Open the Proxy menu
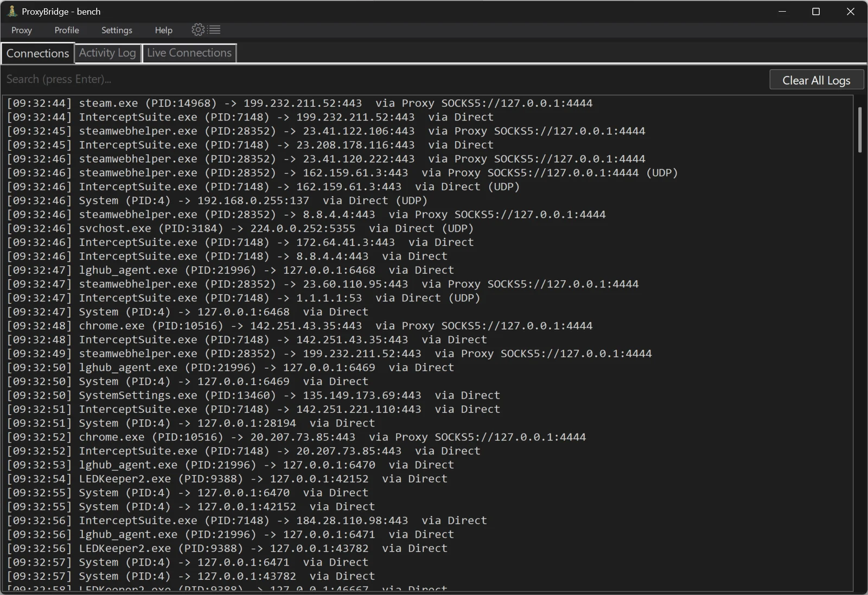 coord(22,30)
